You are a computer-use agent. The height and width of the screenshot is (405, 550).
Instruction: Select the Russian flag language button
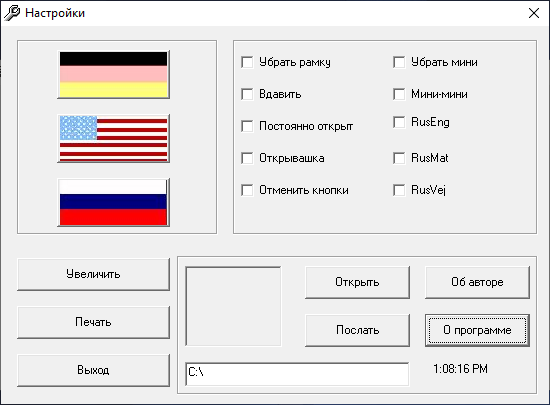tap(113, 202)
